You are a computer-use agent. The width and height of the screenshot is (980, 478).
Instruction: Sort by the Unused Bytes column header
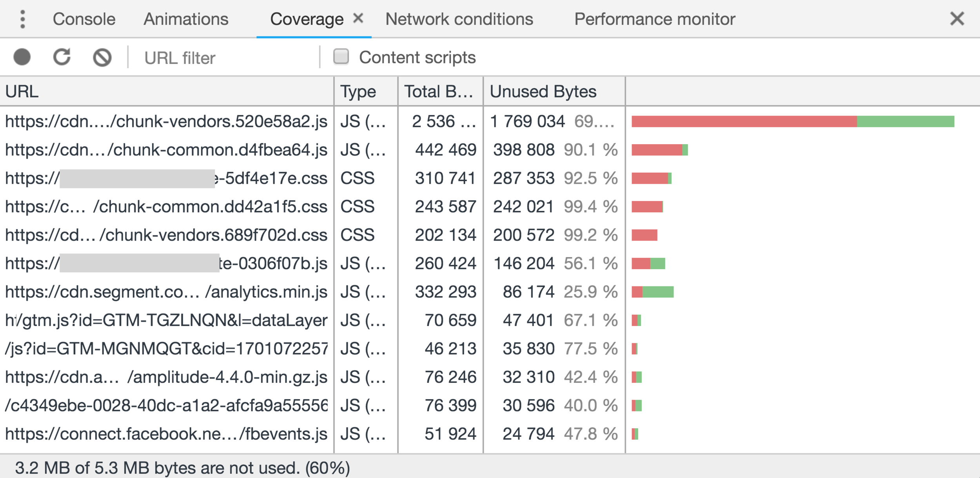point(543,92)
